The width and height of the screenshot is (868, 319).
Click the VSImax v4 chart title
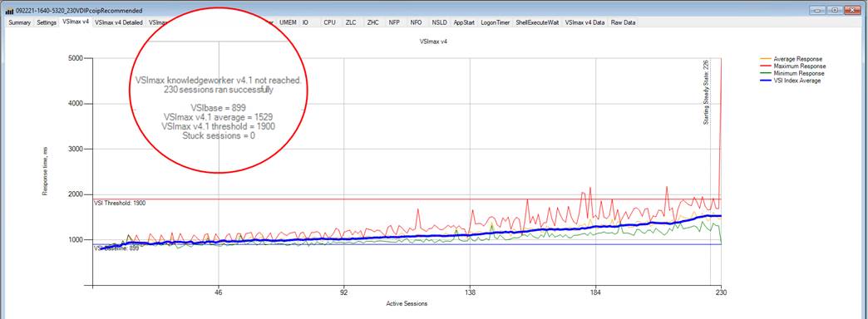(433, 42)
